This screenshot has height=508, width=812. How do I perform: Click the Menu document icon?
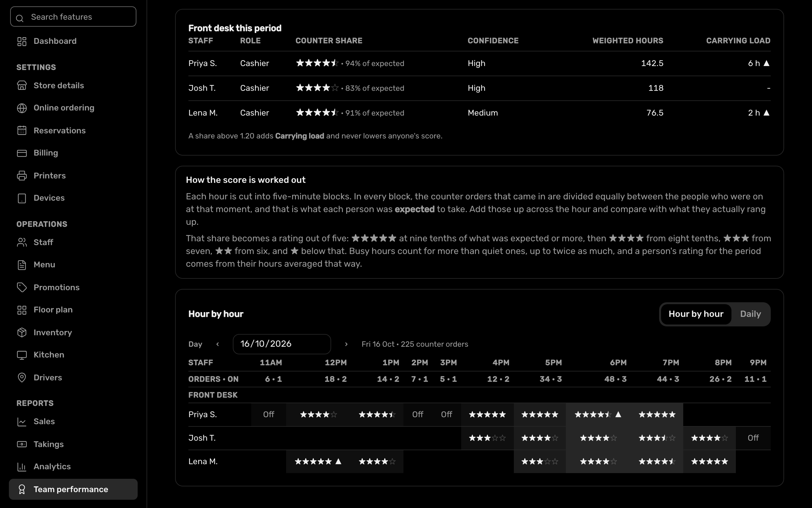click(22, 265)
